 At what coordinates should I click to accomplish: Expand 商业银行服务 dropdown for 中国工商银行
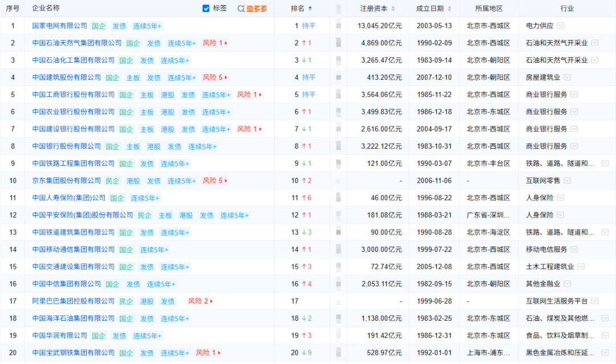click(x=574, y=95)
